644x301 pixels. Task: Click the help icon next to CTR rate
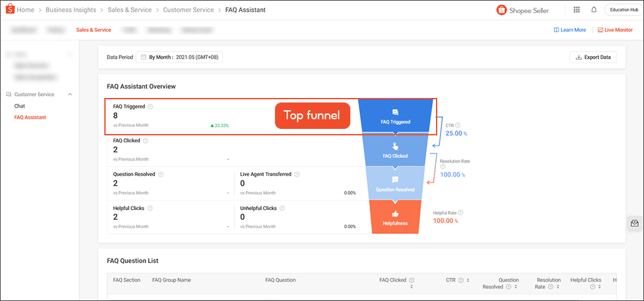click(x=458, y=126)
